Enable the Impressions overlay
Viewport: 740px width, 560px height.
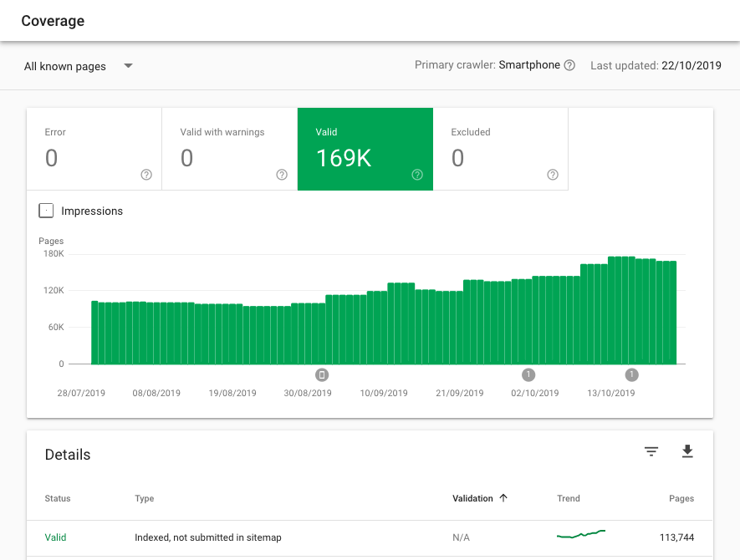[46, 211]
